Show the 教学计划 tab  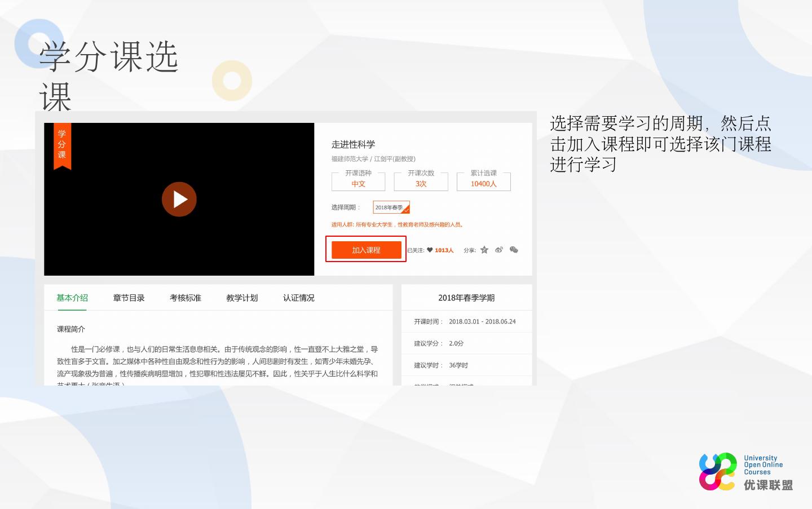pos(242,298)
